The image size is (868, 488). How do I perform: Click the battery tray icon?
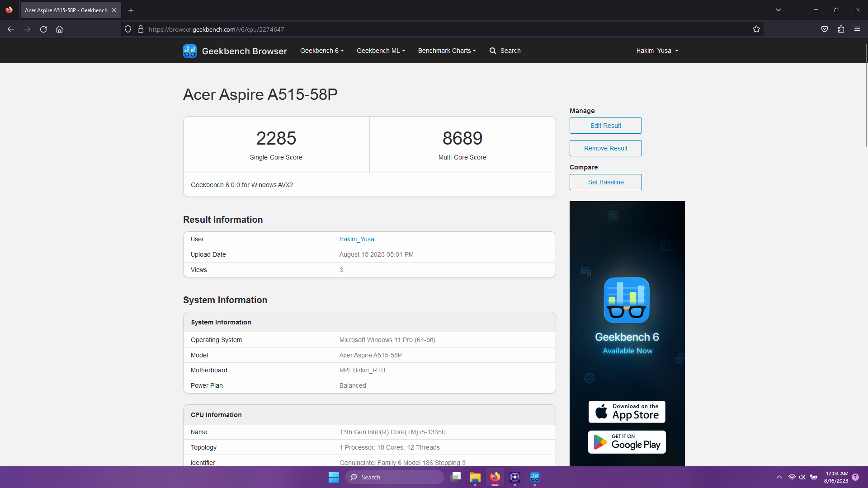[814, 477]
